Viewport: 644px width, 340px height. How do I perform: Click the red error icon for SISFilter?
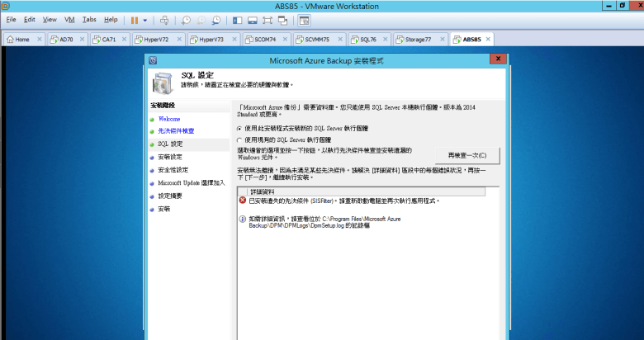pos(243,201)
